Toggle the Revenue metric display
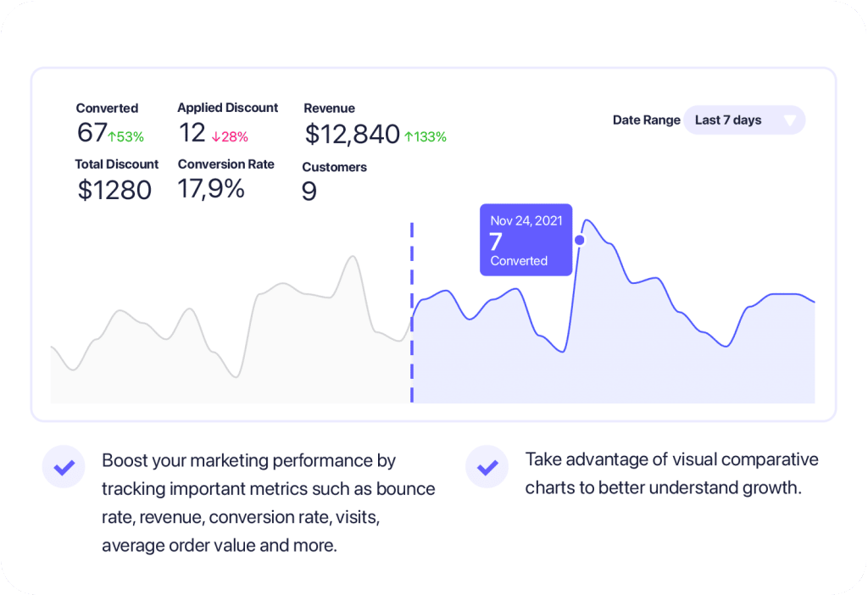Image resolution: width=868 pixels, height=595 pixels. point(352,123)
